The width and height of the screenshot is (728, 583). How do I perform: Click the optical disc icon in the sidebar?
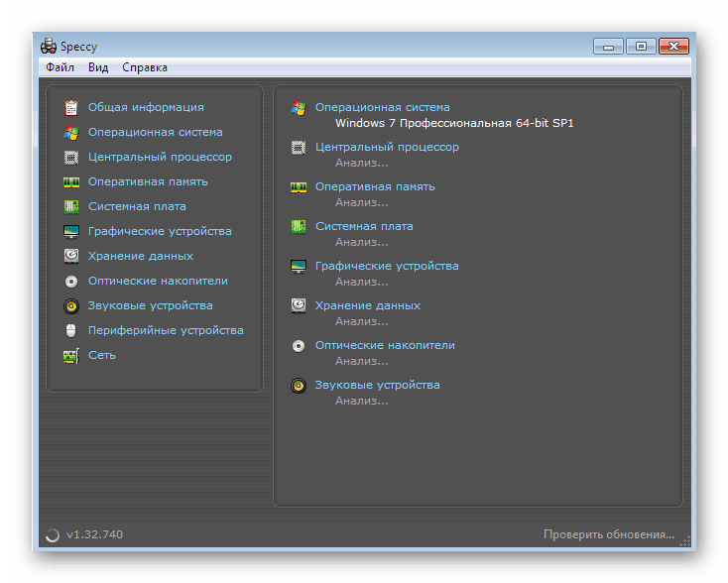tap(71, 281)
